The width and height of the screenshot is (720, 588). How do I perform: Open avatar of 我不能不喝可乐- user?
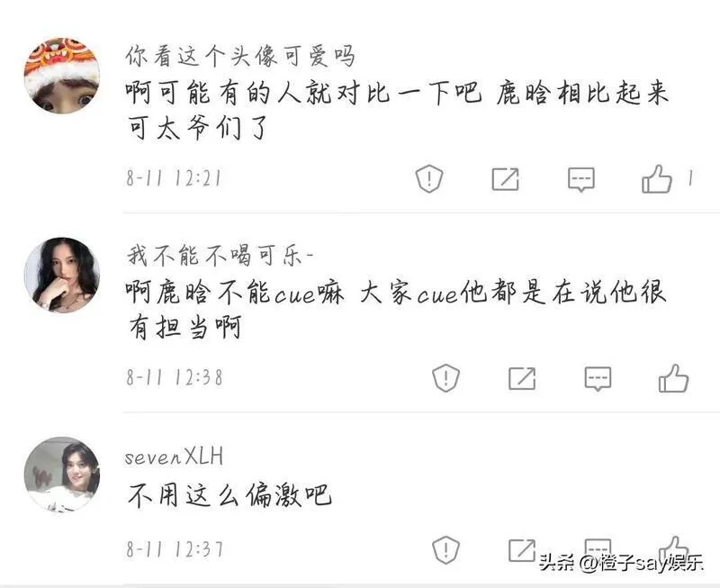pos(62,276)
